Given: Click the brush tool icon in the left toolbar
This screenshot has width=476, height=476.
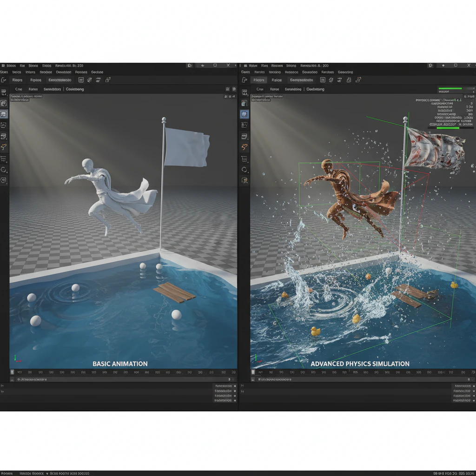Looking at the screenshot, I should click(x=4, y=147).
